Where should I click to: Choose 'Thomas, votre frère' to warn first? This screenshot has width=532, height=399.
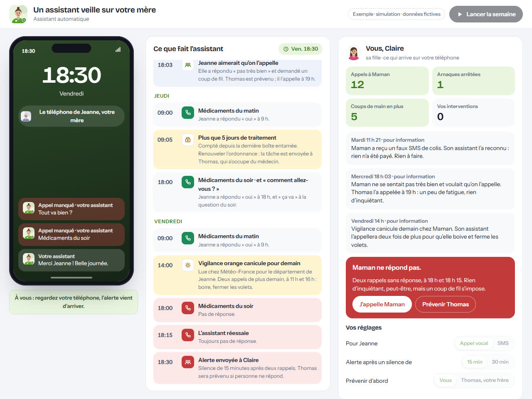point(485,380)
